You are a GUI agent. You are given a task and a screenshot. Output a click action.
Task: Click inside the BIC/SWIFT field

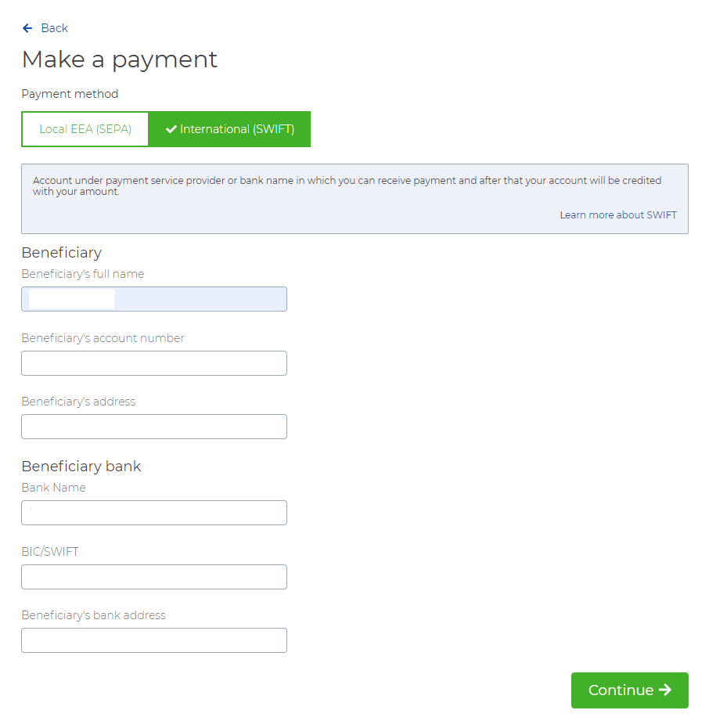point(153,576)
